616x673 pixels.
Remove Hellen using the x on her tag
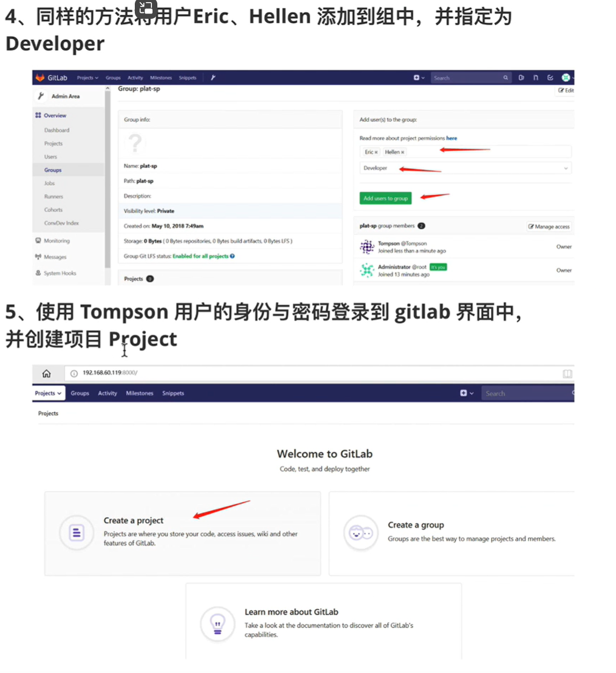coord(402,153)
